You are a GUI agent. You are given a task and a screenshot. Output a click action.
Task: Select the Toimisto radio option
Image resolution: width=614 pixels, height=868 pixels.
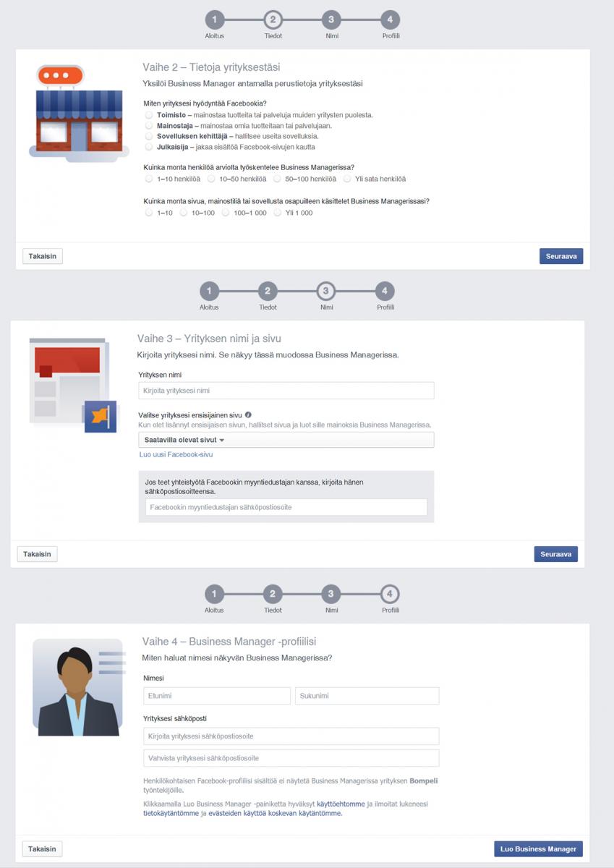click(148, 115)
